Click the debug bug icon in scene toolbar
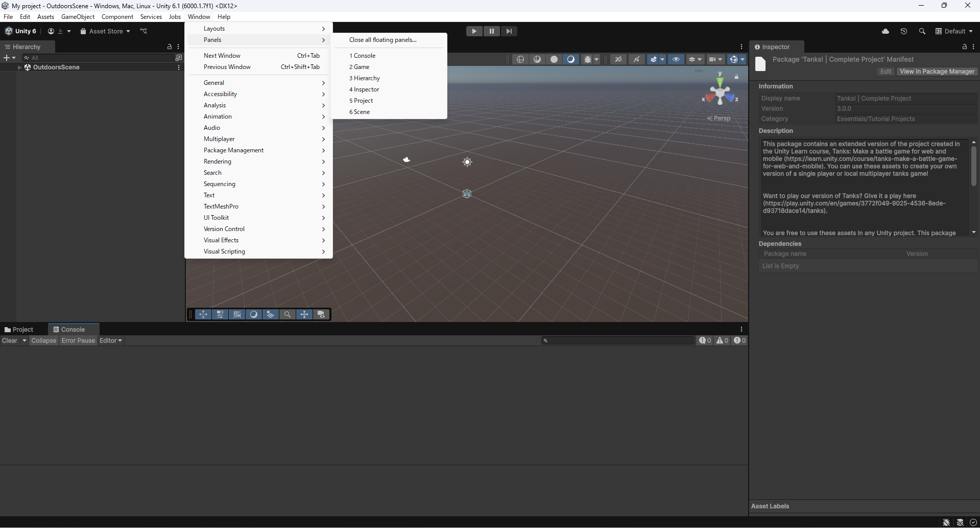Viewport: 980px width, 528px height. 589,59
